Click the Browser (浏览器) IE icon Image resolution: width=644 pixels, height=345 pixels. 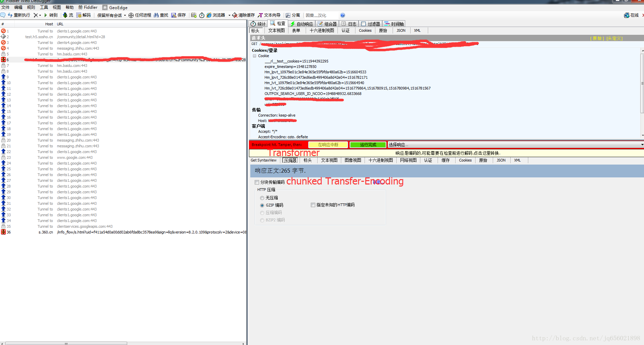tap(209, 15)
